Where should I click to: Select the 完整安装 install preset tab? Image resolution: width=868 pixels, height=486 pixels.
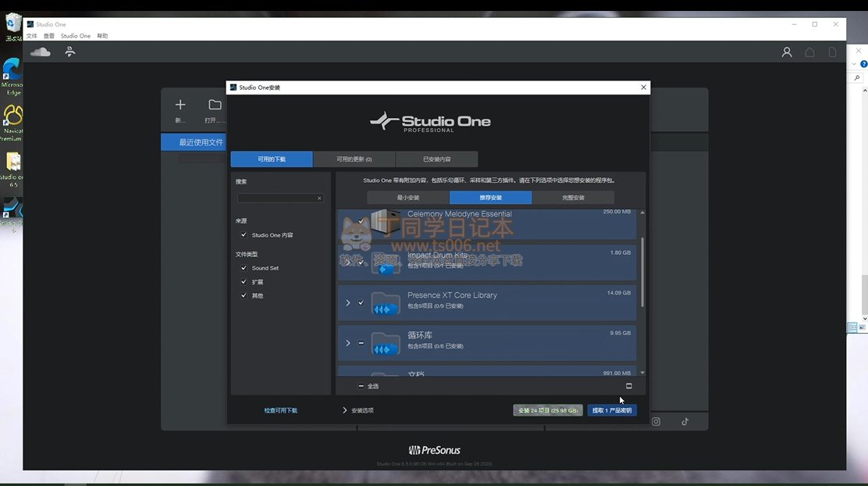pyautogui.click(x=573, y=198)
